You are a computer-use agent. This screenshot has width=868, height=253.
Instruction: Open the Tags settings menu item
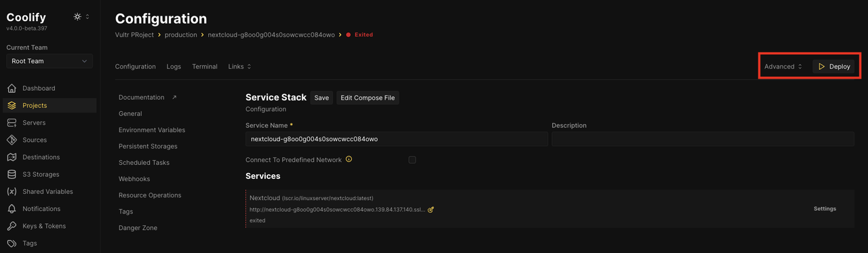125,212
